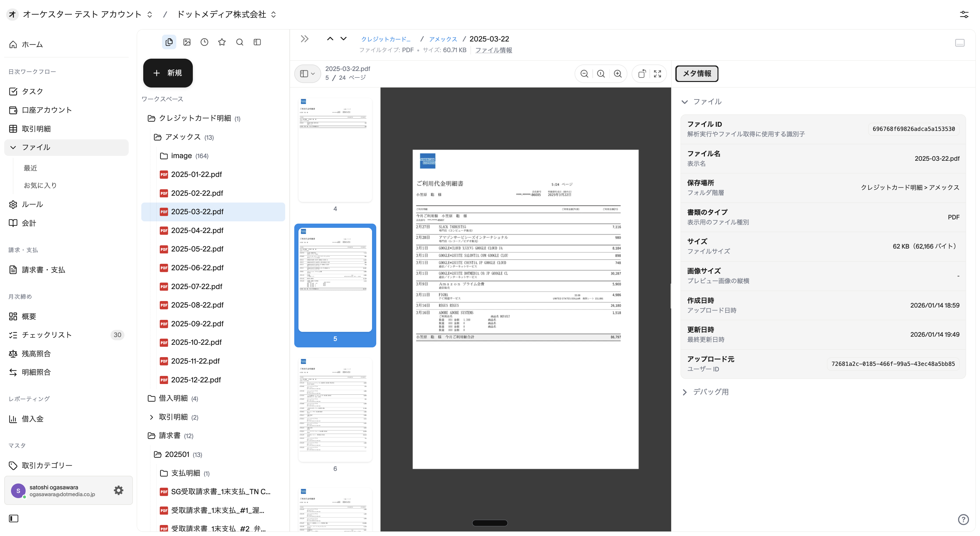
Task: Open the thumbnail layout dropdown
Action: click(308, 74)
